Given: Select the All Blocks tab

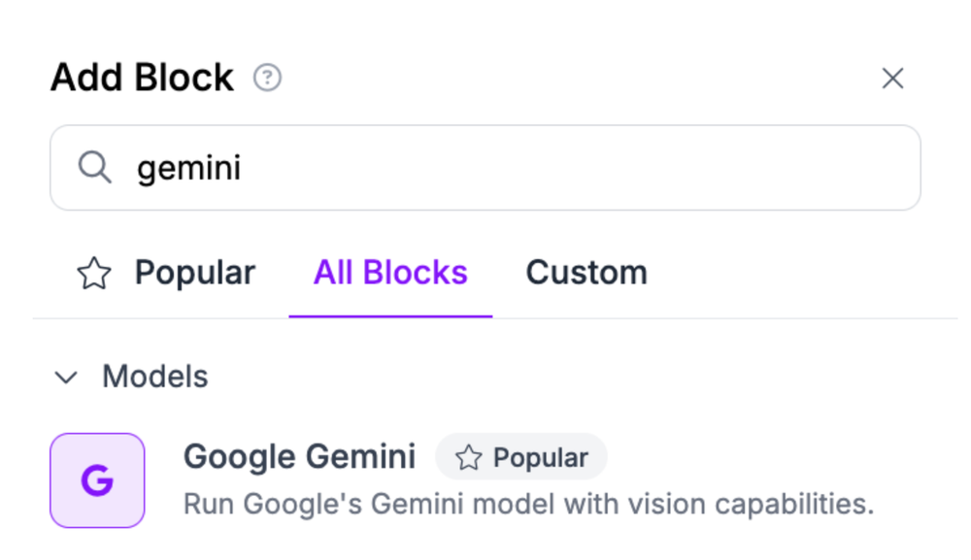Looking at the screenshot, I should pyautogui.click(x=390, y=273).
